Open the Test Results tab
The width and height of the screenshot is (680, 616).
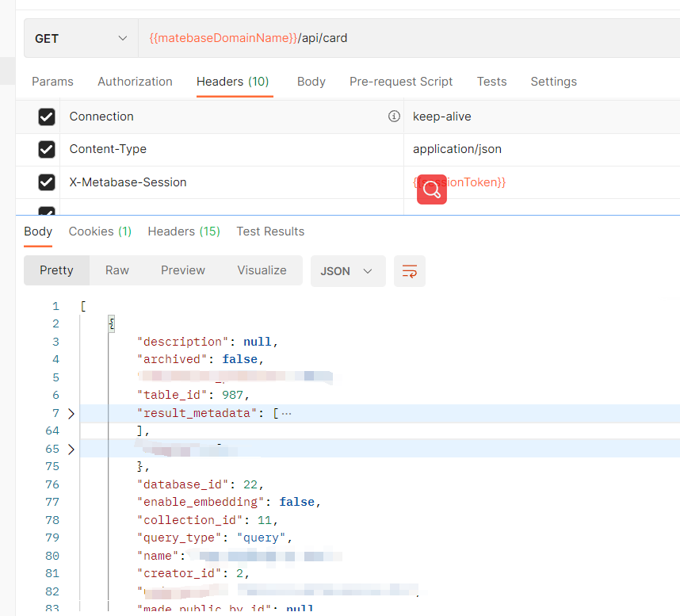pos(270,231)
